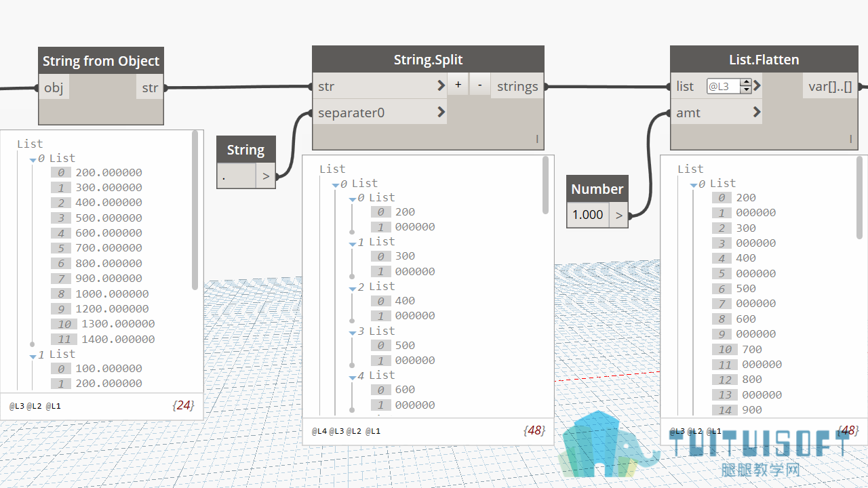This screenshot has height=488, width=868.
Task: Increase the @L3 level stepper on List.Flatten
Action: pos(746,83)
